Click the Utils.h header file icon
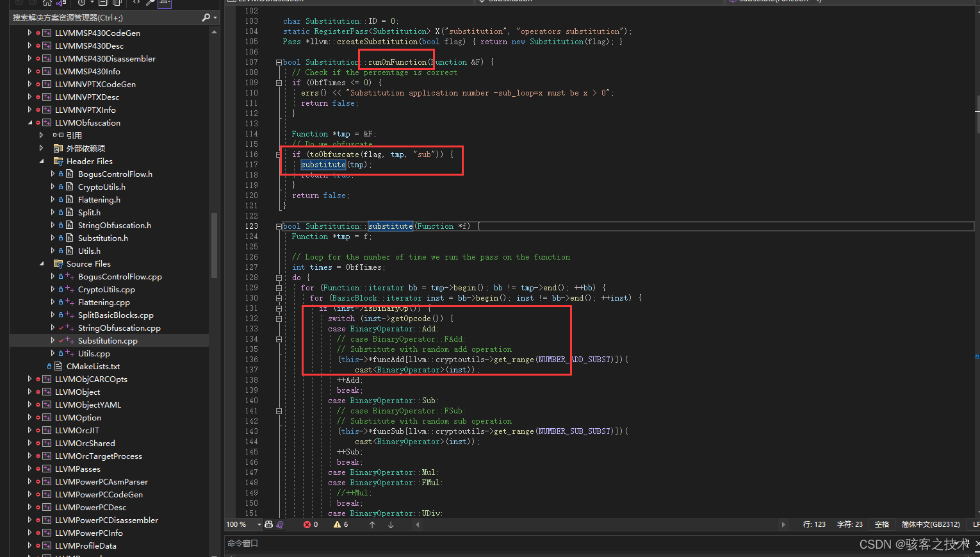The height and width of the screenshot is (557, 980). [70, 251]
